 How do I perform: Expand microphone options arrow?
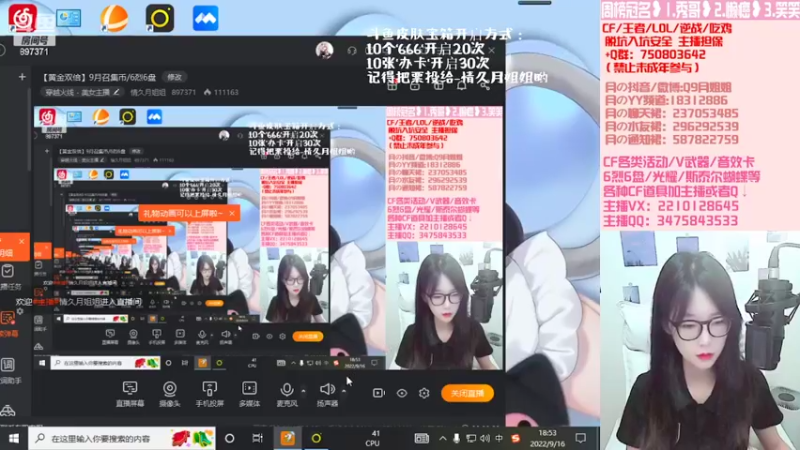pos(304,391)
